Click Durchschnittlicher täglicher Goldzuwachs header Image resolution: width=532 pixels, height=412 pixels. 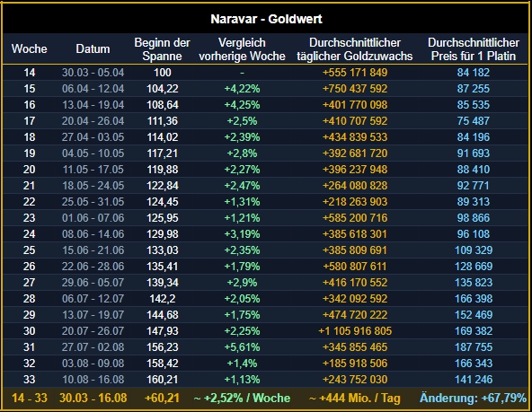355,49
